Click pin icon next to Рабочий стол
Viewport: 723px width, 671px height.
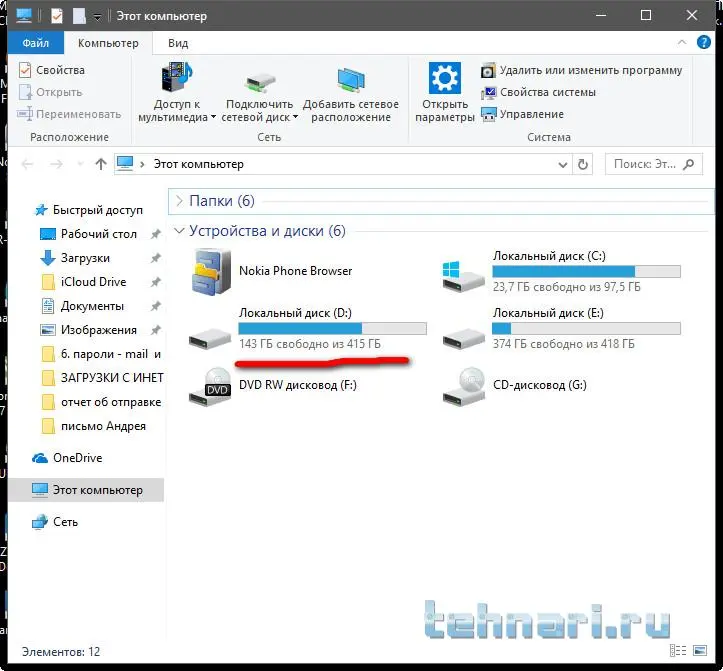(x=156, y=234)
